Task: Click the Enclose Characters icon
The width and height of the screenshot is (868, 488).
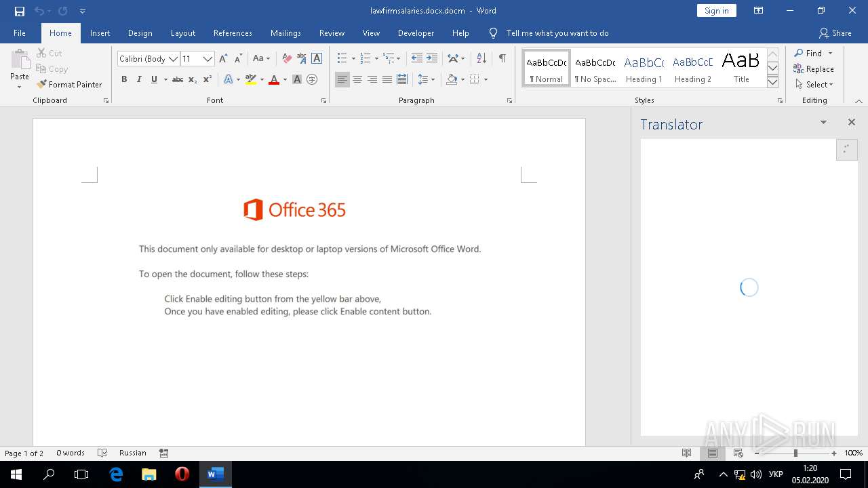Action: click(x=312, y=79)
